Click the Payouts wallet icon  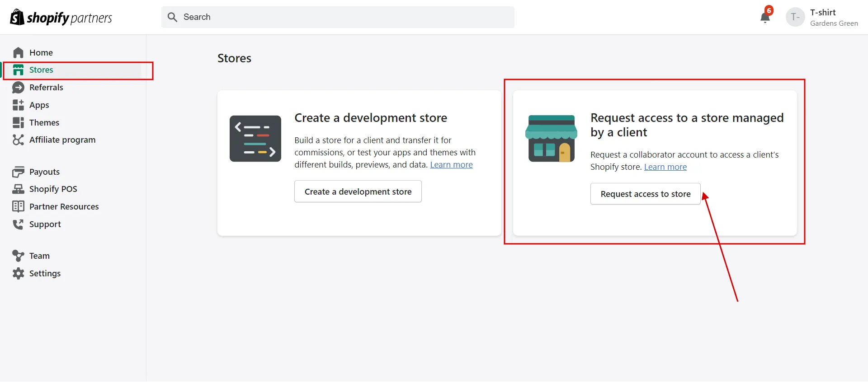[x=18, y=172]
